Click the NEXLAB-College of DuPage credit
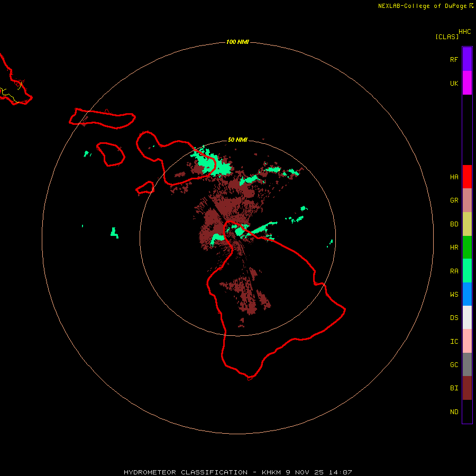Image resolution: width=476 pixels, height=476 pixels. pos(422,6)
